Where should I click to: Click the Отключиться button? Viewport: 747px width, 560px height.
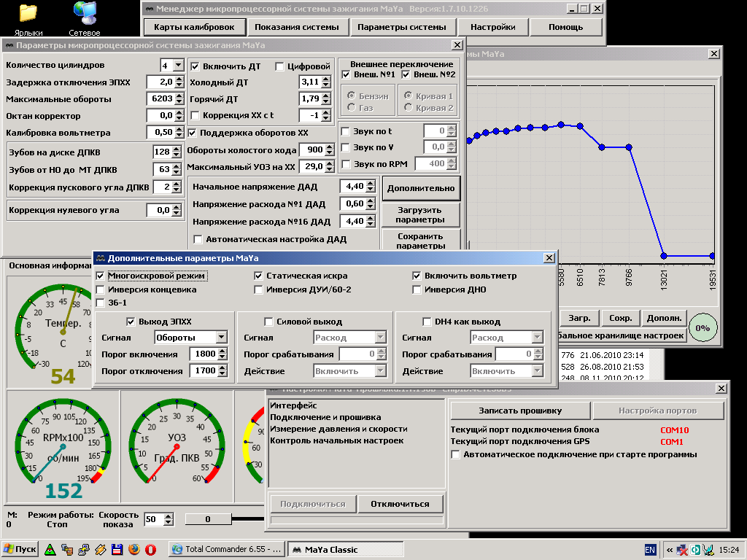[400, 505]
